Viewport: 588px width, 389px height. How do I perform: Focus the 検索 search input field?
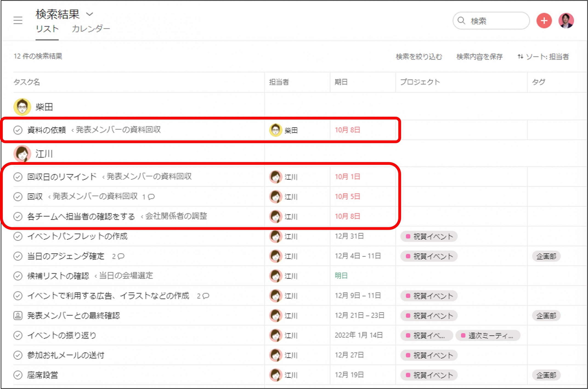tap(491, 21)
